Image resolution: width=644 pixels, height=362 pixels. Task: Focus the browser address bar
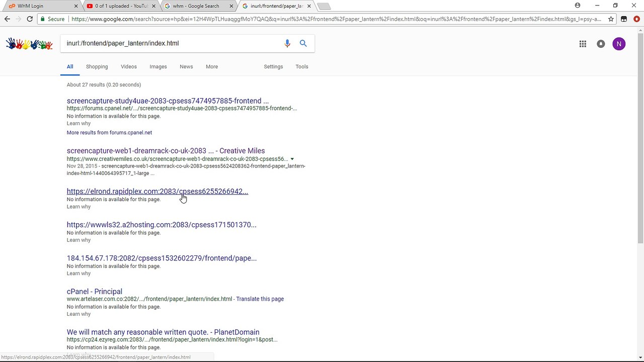click(x=336, y=19)
